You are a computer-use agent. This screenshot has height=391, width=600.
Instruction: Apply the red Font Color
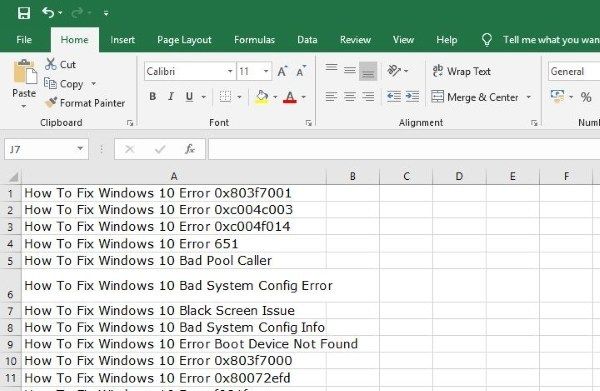[290, 97]
